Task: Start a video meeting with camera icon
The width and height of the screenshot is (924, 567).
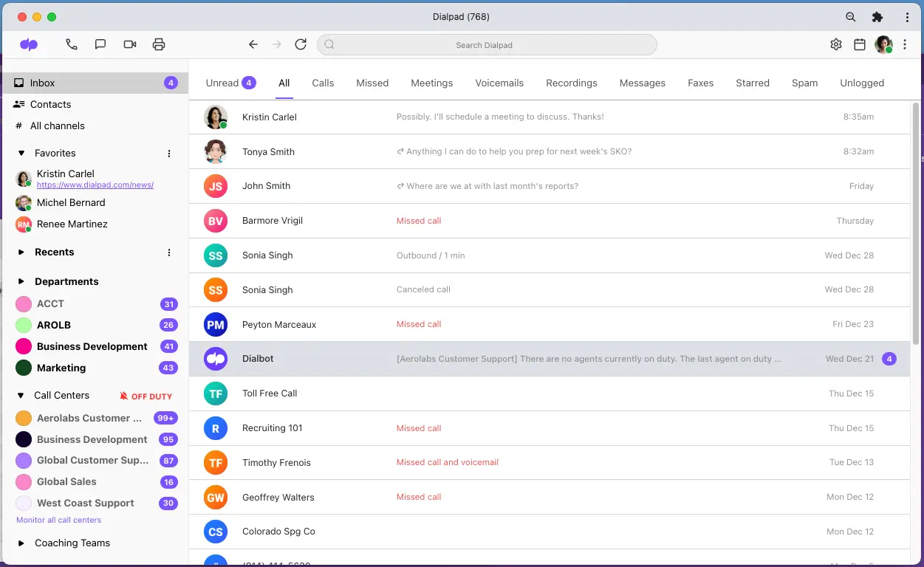Action: coord(130,44)
